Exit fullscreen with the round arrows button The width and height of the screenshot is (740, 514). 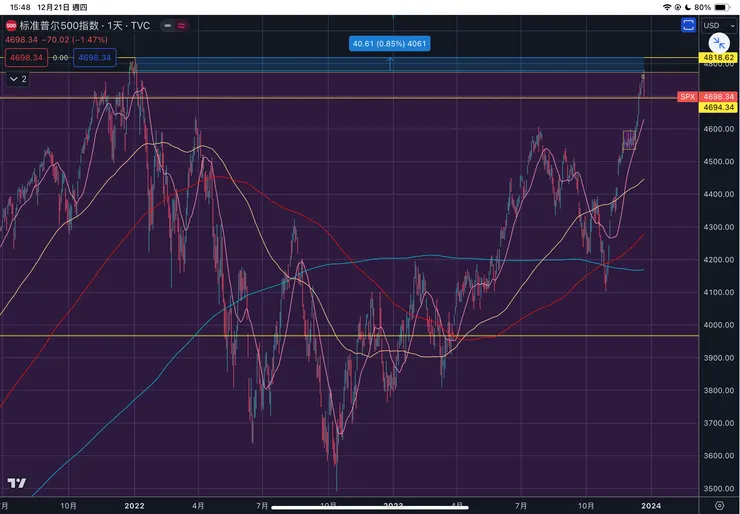click(719, 44)
